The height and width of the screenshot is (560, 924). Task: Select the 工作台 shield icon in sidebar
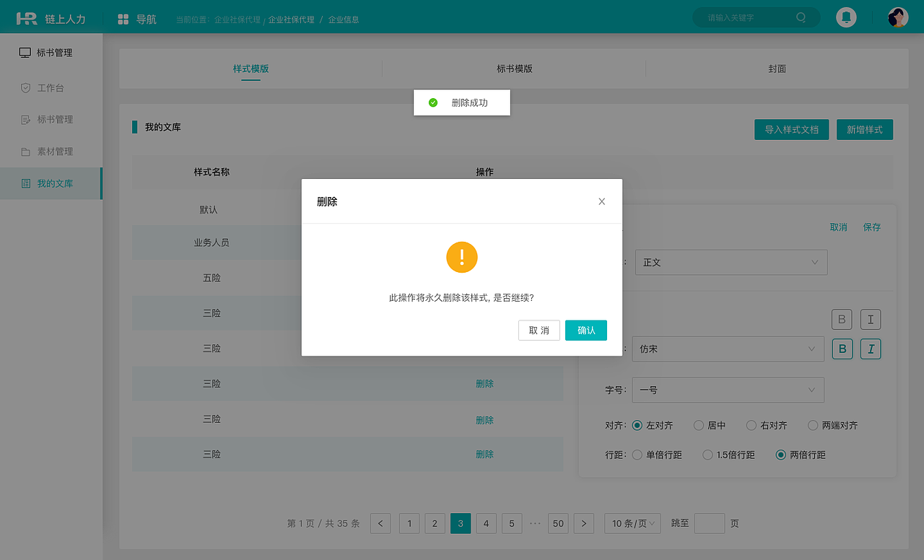click(x=25, y=87)
